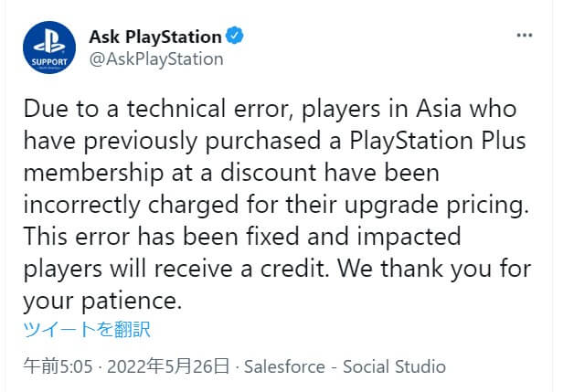Click the words 'PlayStation Plus' in the tweet
The image size is (574, 392).
[x=438, y=141]
